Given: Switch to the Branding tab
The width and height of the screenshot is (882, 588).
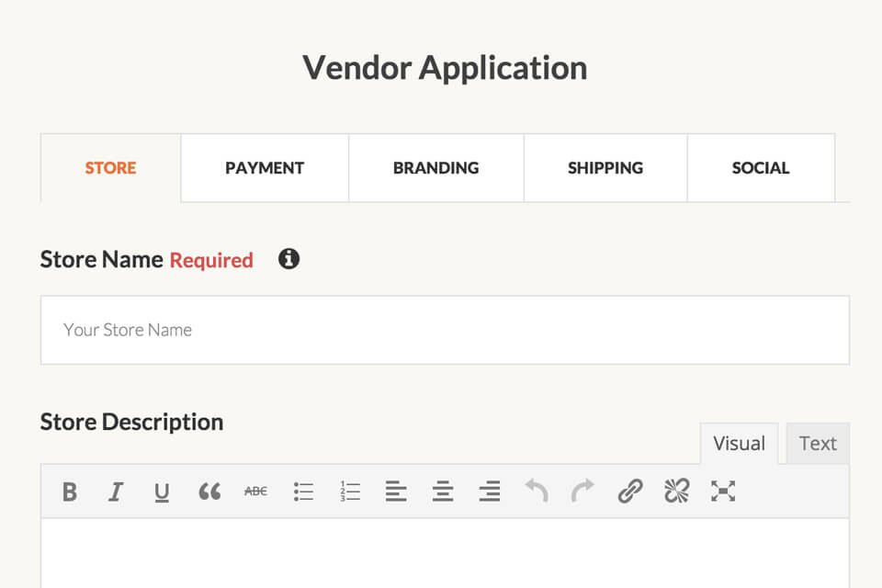Looking at the screenshot, I should point(435,168).
